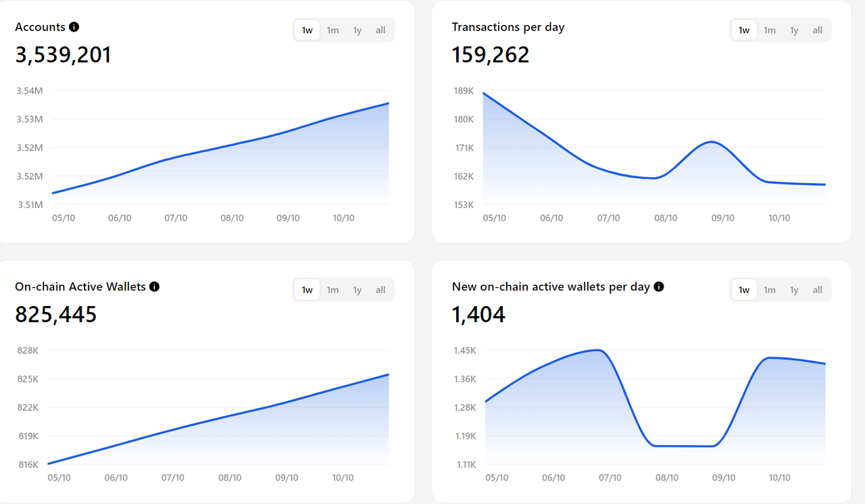Click the 3,539,201 Accounts total value
This screenshot has width=865, height=504.
(x=63, y=55)
